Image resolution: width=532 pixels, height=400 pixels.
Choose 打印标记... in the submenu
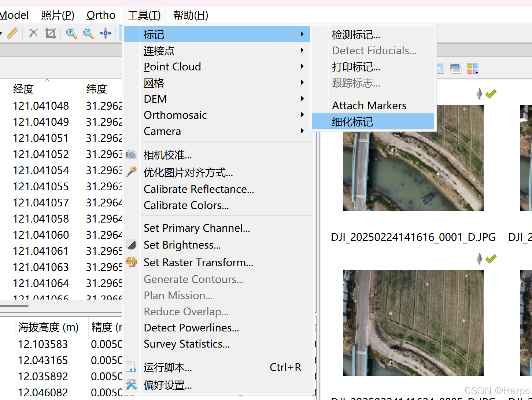pos(373,67)
